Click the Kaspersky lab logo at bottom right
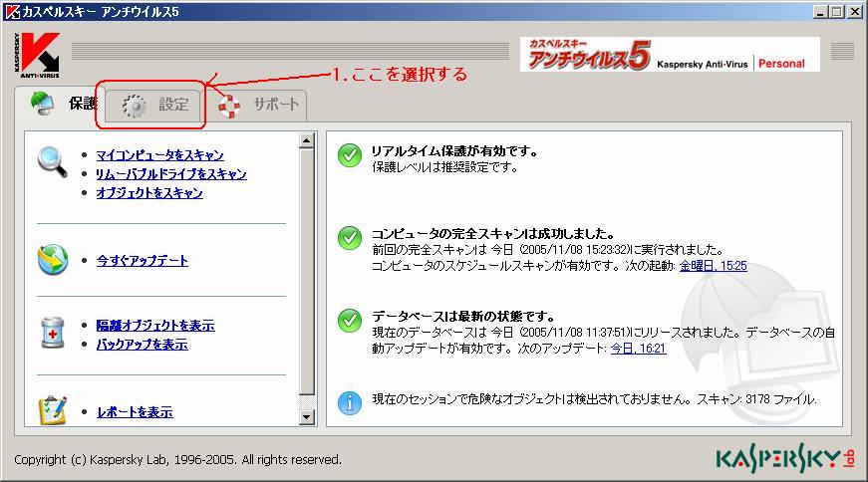The image size is (868, 482). [x=785, y=460]
